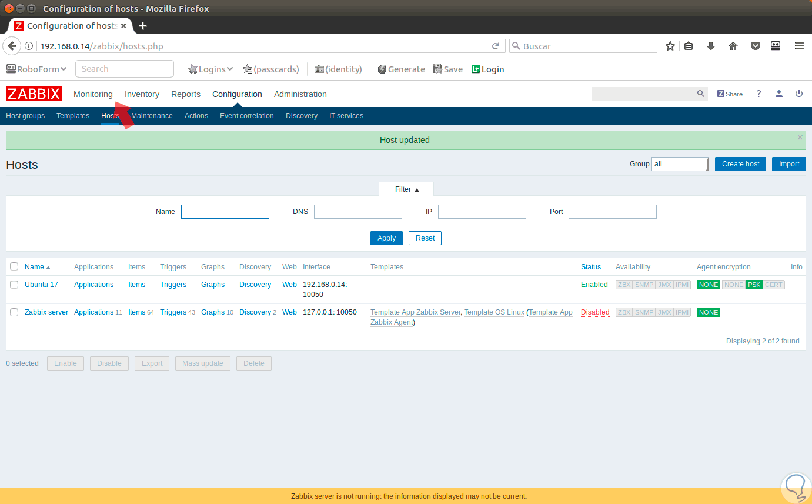
Task: Open the Monitoring menu
Action: click(93, 94)
